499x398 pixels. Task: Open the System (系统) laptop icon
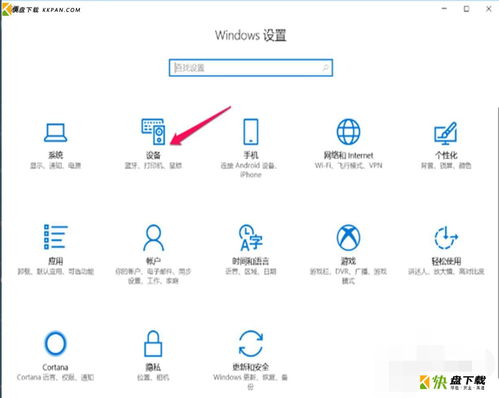[x=56, y=133]
